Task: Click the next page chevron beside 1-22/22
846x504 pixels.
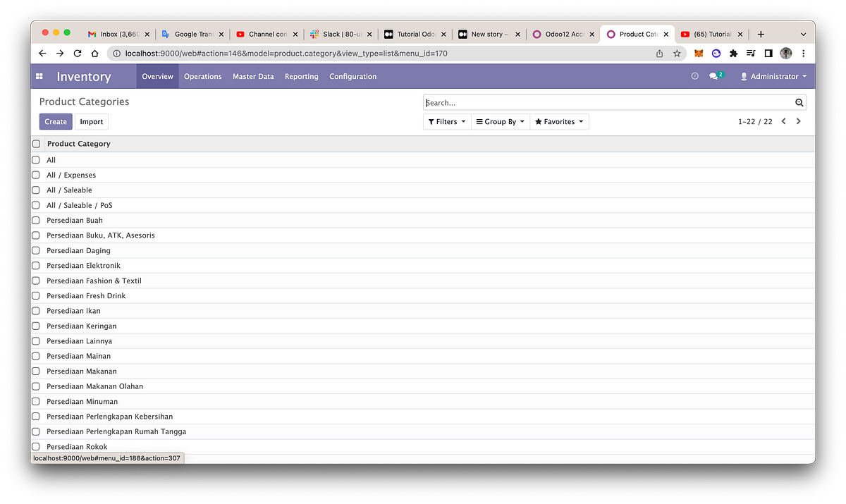Action: coord(799,121)
